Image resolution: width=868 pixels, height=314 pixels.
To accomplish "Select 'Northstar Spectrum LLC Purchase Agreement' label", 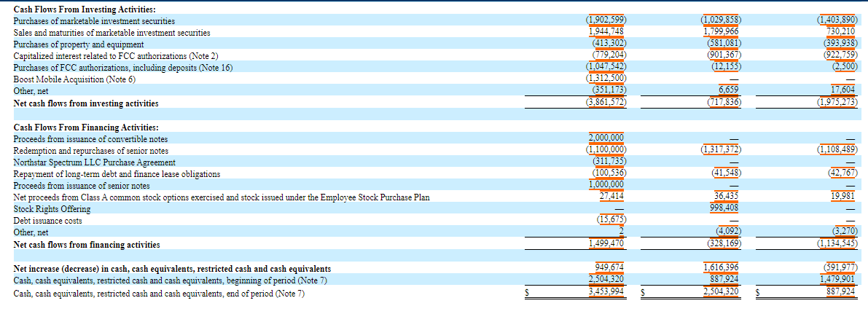I will pos(95,162).
